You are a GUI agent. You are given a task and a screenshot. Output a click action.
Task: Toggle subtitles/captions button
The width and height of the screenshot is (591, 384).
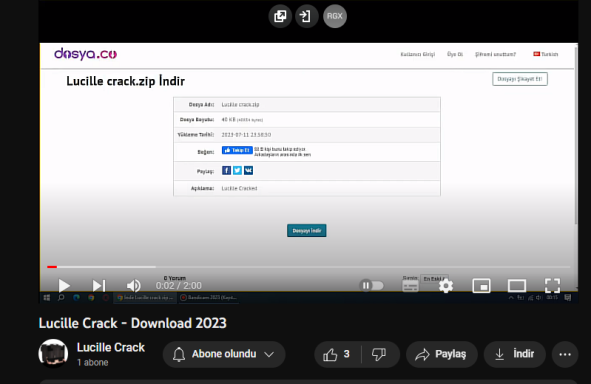(410, 286)
